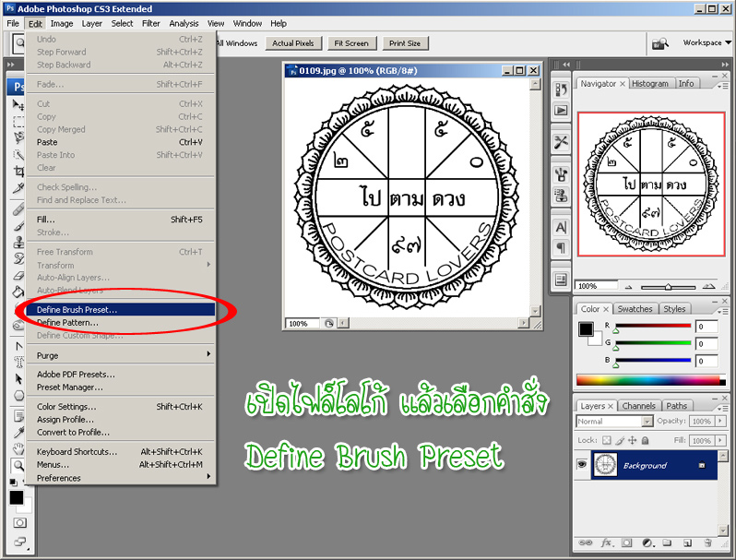Click the red R channel slider
736x560 pixels.
[x=653, y=327]
